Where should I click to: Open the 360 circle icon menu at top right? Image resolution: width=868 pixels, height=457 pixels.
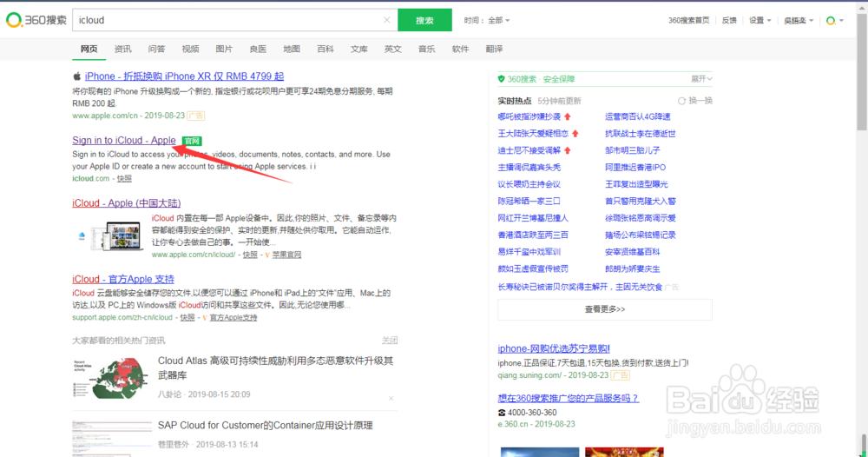coord(834,21)
